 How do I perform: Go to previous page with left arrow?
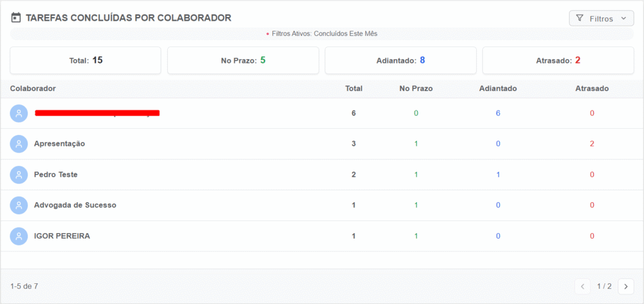point(582,286)
